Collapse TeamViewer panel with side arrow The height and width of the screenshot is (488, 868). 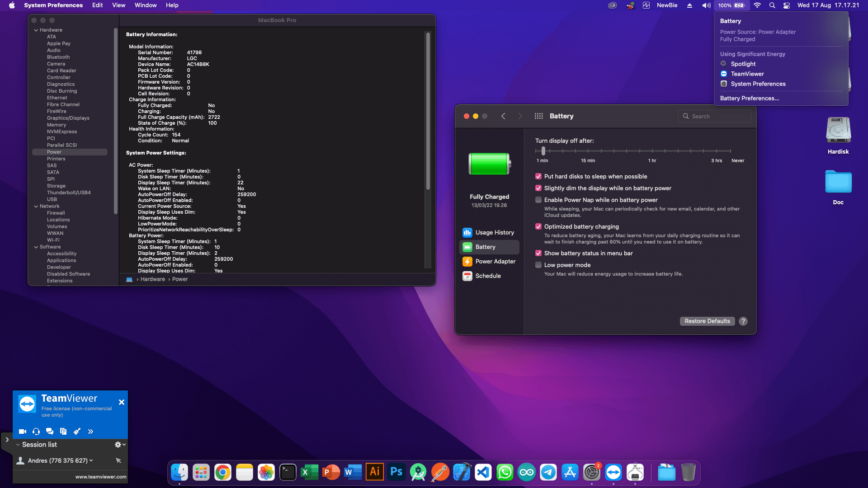(x=7, y=440)
